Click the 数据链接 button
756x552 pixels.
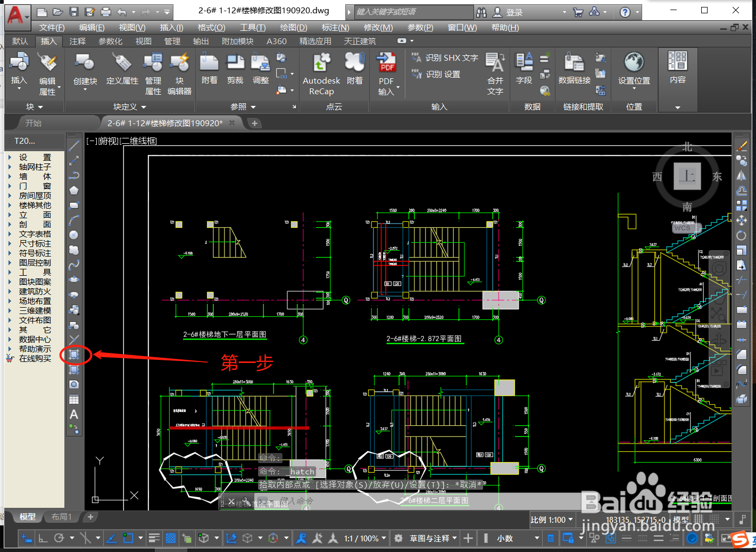click(x=575, y=69)
